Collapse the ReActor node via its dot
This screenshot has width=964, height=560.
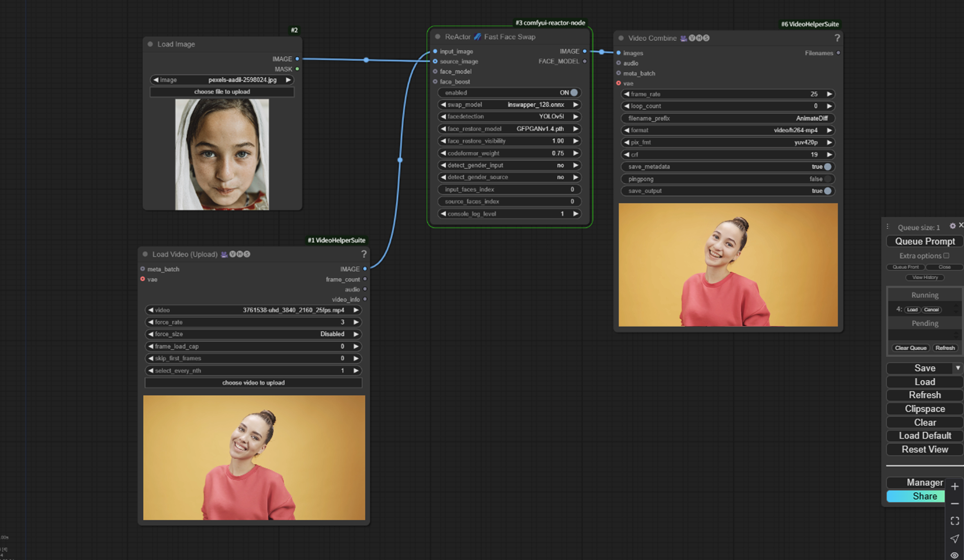(438, 37)
